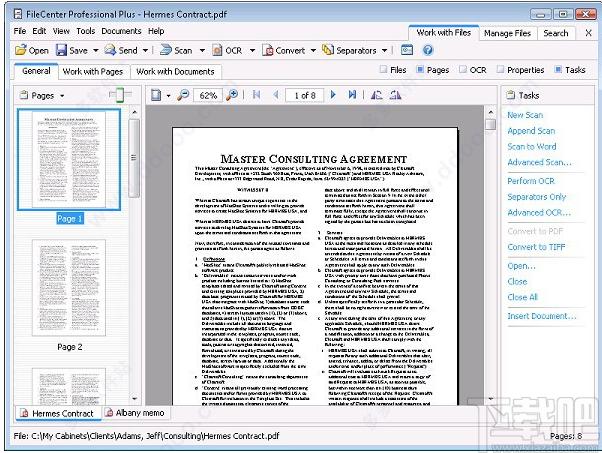Click the New Scan task link
The image size is (602, 453).
pos(525,115)
